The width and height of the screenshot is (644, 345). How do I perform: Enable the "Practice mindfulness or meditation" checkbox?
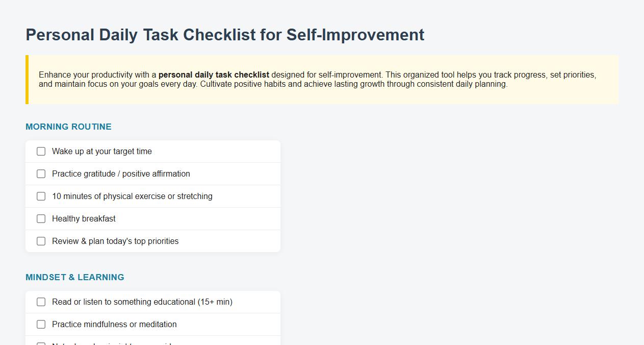(41, 324)
